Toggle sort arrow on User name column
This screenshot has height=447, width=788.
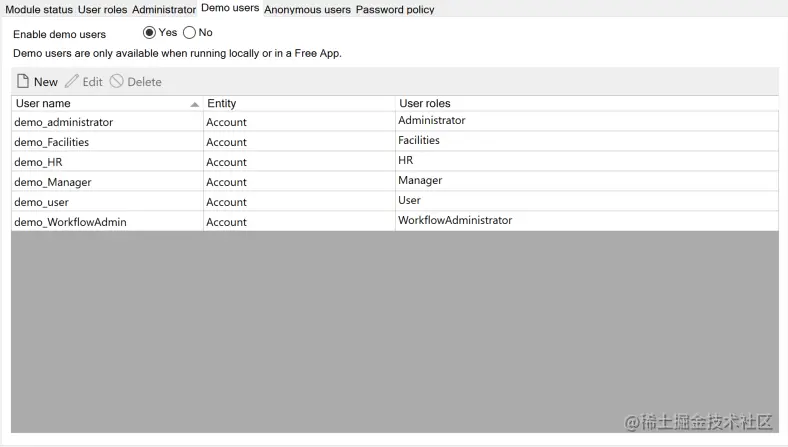pos(194,104)
